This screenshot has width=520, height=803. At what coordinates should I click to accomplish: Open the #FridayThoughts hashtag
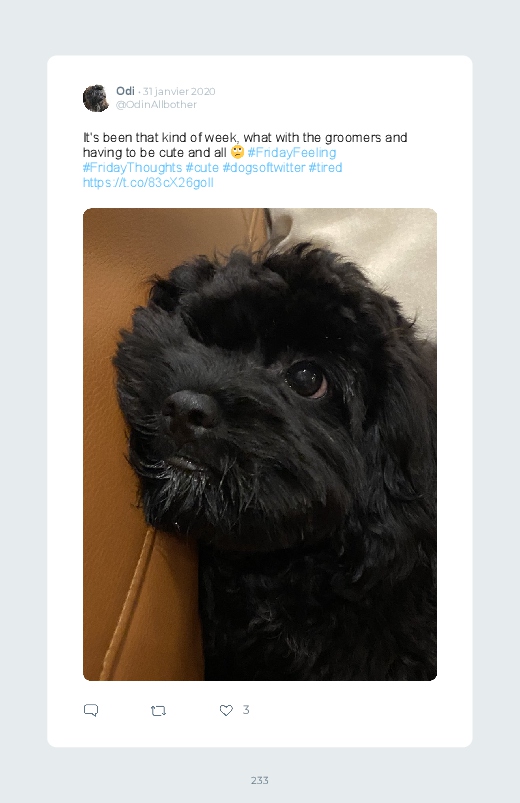[x=132, y=167]
